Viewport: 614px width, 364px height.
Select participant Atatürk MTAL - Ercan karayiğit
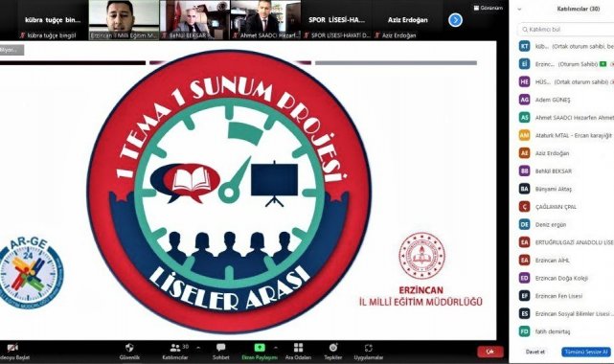pyautogui.click(x=573, y=135)
